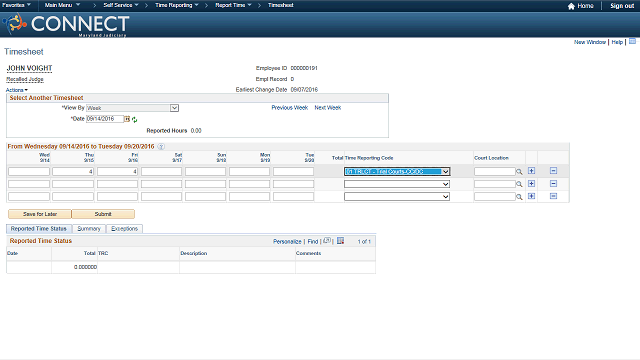
Task: Open the Favorites menu
Action: [x=16, y=5]
